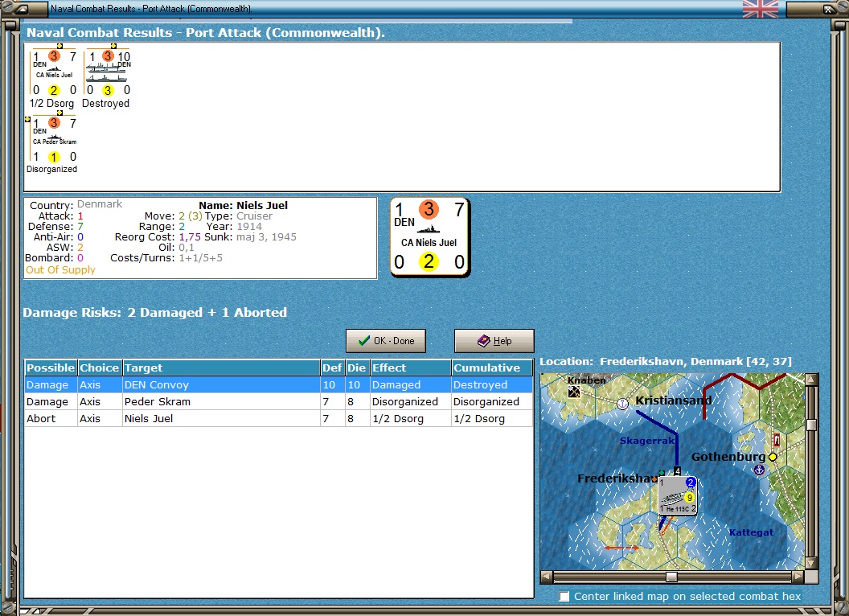
Task: Click the Gothenburg port anchor icon
Action: [759, 470]
